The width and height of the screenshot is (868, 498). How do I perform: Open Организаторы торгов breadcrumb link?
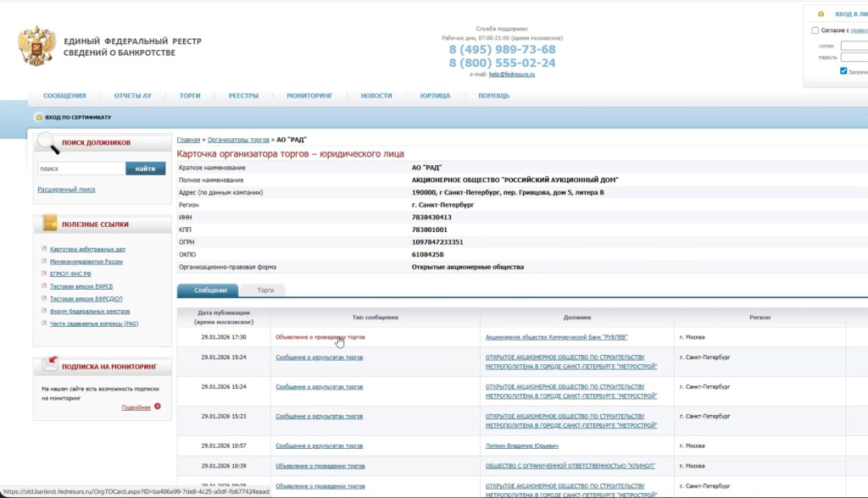238,139
